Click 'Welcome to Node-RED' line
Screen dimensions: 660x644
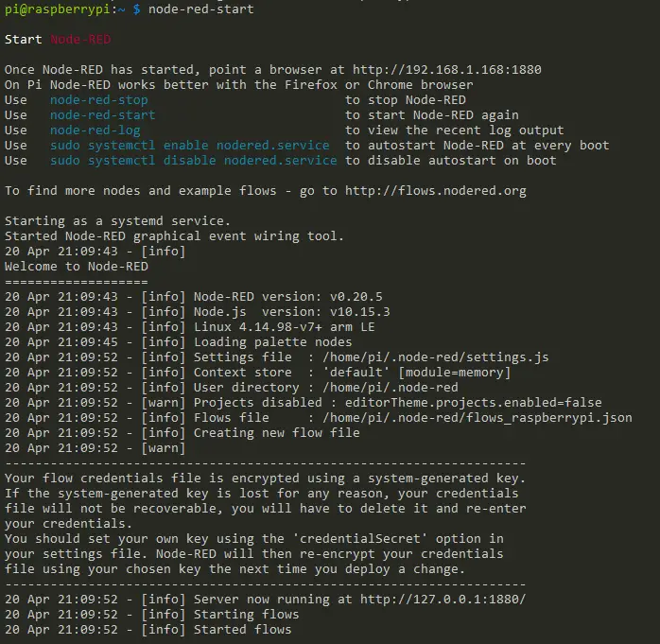77,267
